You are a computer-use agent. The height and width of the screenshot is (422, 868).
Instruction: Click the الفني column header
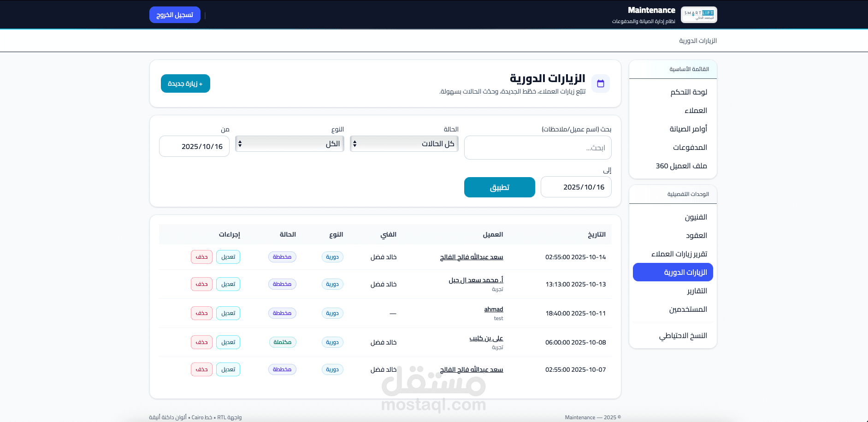point(389,234)
